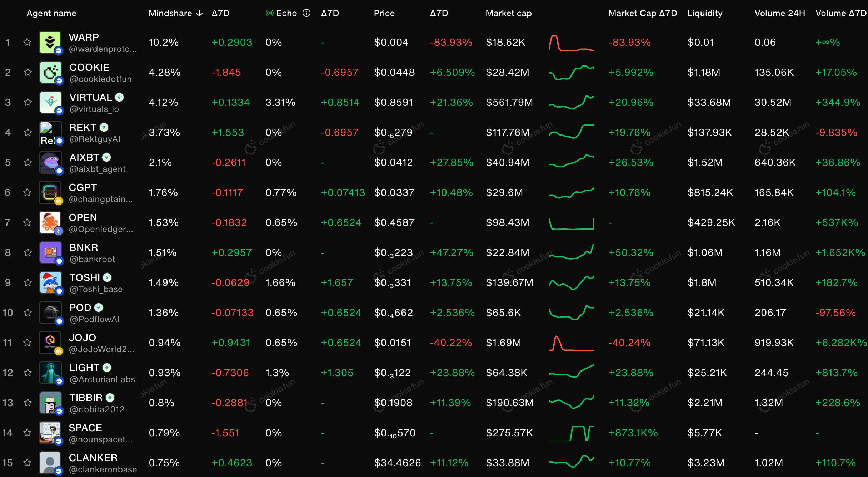The width and height of the screenshot is (868, 477).
Task: Star the TIBBIR agent row
Action: pos(28,403)
